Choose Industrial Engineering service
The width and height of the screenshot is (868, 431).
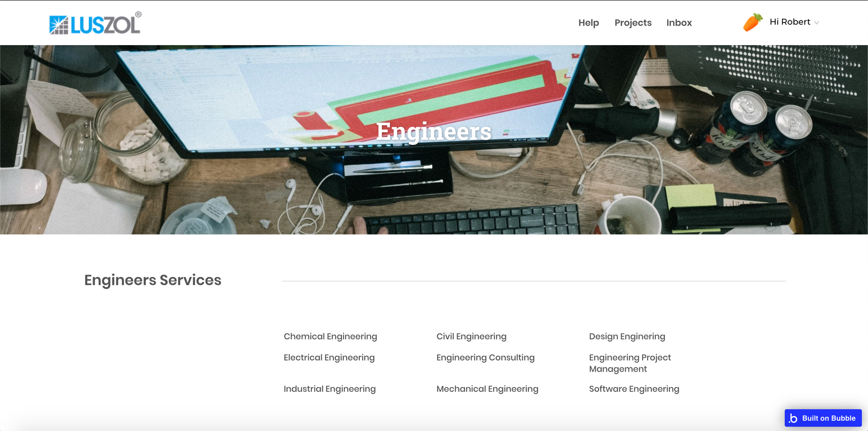329,389
